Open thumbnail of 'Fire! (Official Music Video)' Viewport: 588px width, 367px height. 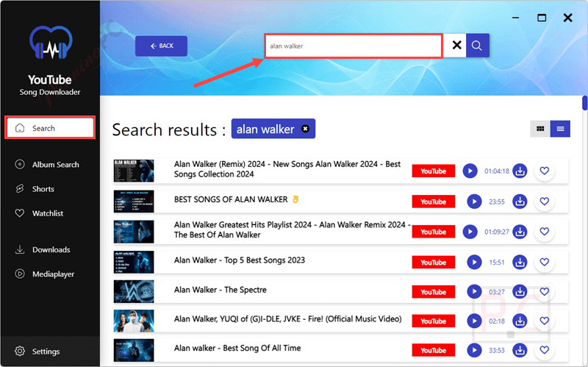coord(134,321)
